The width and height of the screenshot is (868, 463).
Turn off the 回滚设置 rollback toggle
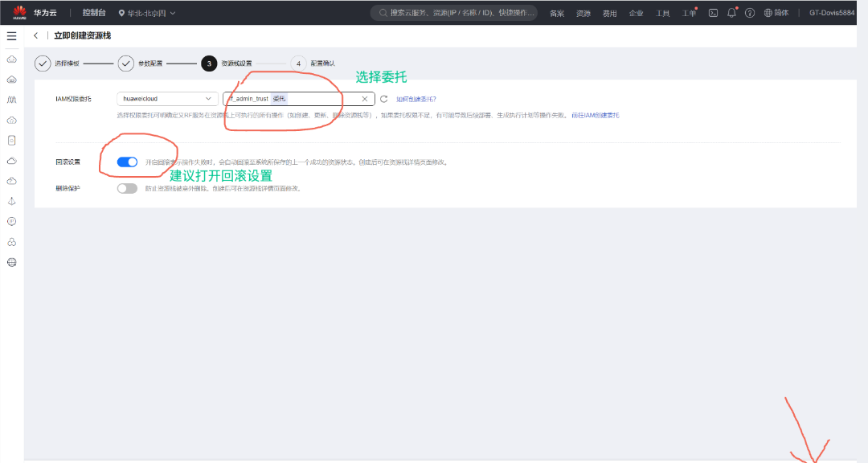(x=127, y=162)
